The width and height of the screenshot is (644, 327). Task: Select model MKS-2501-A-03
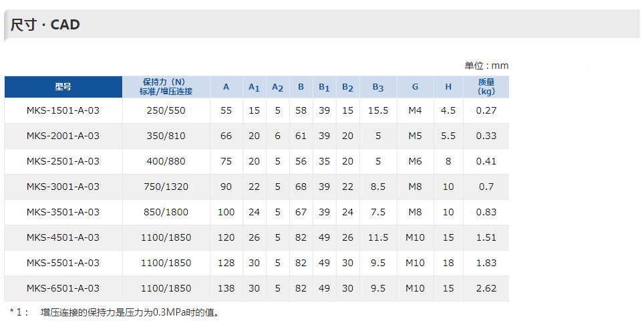click(x=63, y=162)
